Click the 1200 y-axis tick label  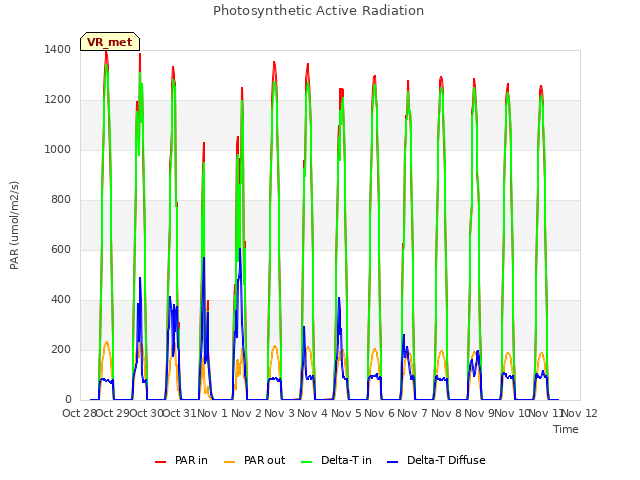click(58, 100)
